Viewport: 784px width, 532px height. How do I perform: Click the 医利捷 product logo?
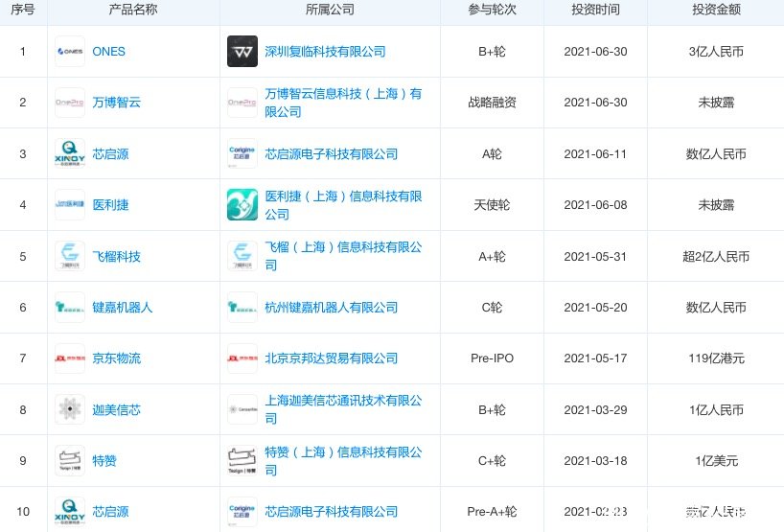pos(70,204)
